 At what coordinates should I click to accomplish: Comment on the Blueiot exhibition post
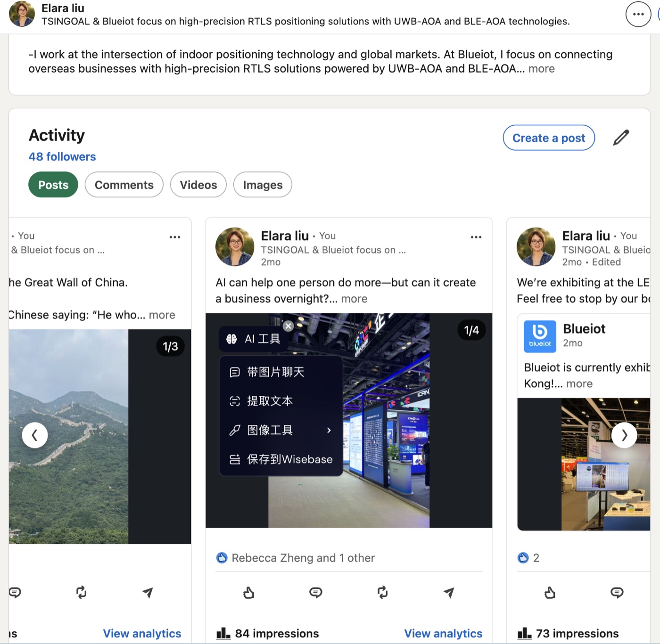click(x=617, y=592)
